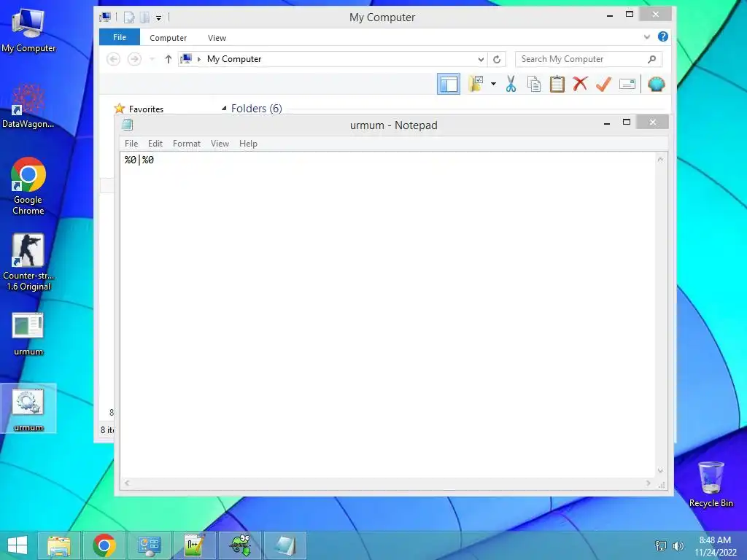Open the Windows Start button

[x=18, y=545]
